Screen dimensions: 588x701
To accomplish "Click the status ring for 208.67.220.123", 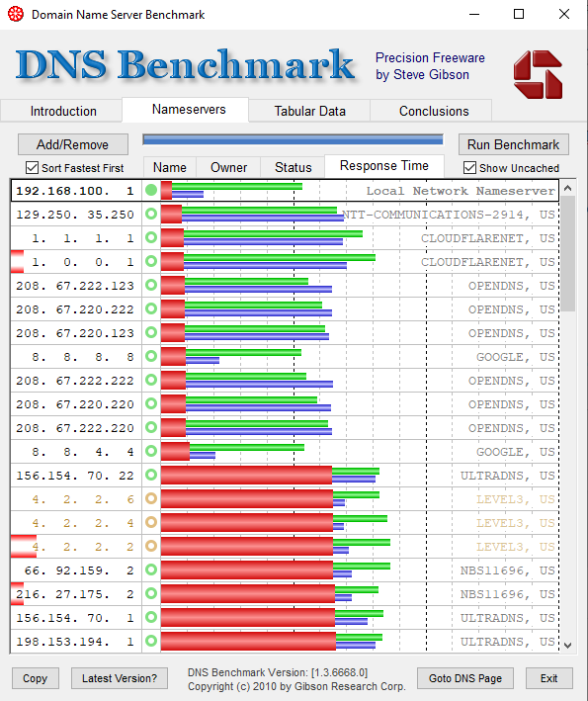I will 151,332.
